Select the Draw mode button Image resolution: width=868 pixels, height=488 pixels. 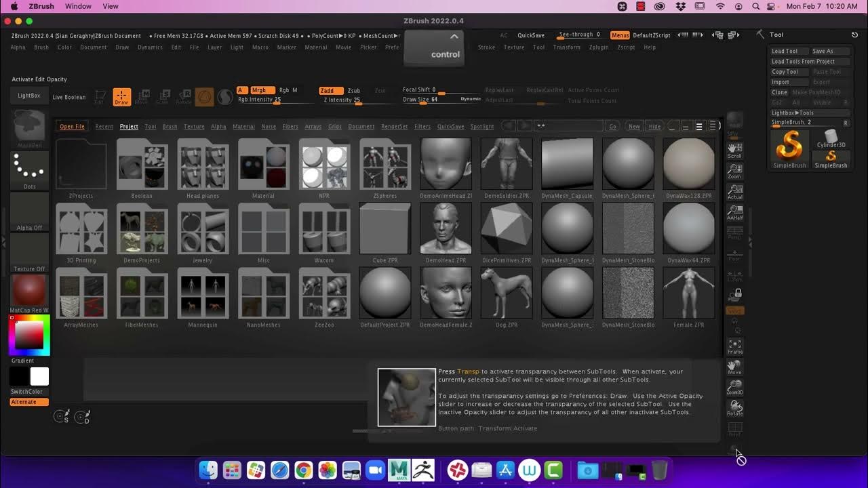pos(122,97)
